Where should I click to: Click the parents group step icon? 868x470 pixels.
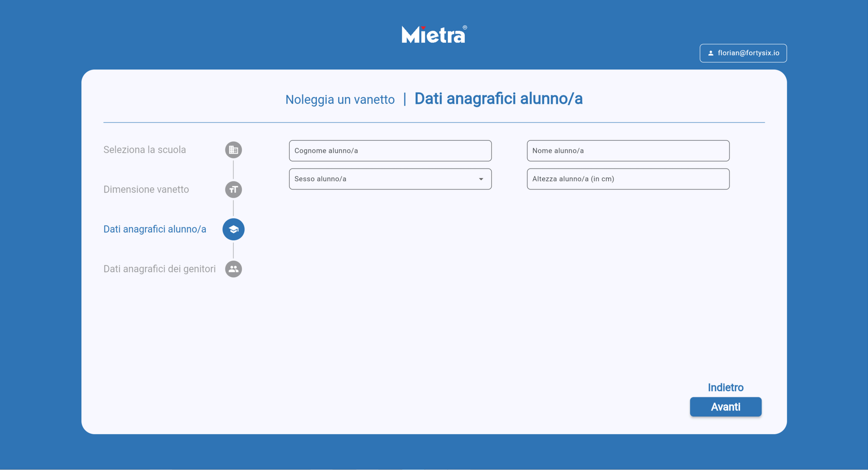[233, 269]
